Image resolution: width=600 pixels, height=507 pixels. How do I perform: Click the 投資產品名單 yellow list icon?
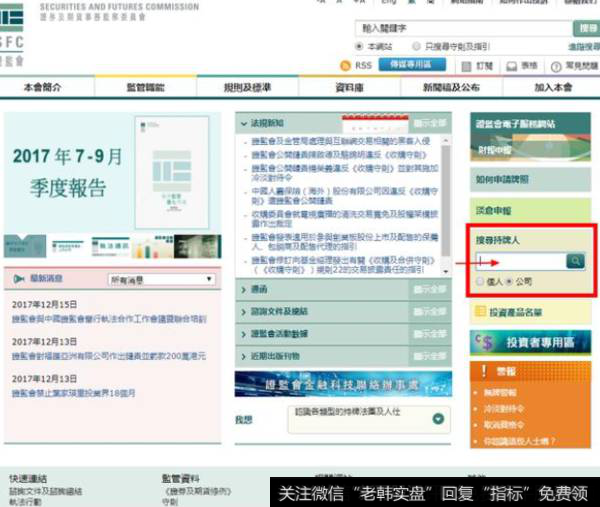coord(480,311)
